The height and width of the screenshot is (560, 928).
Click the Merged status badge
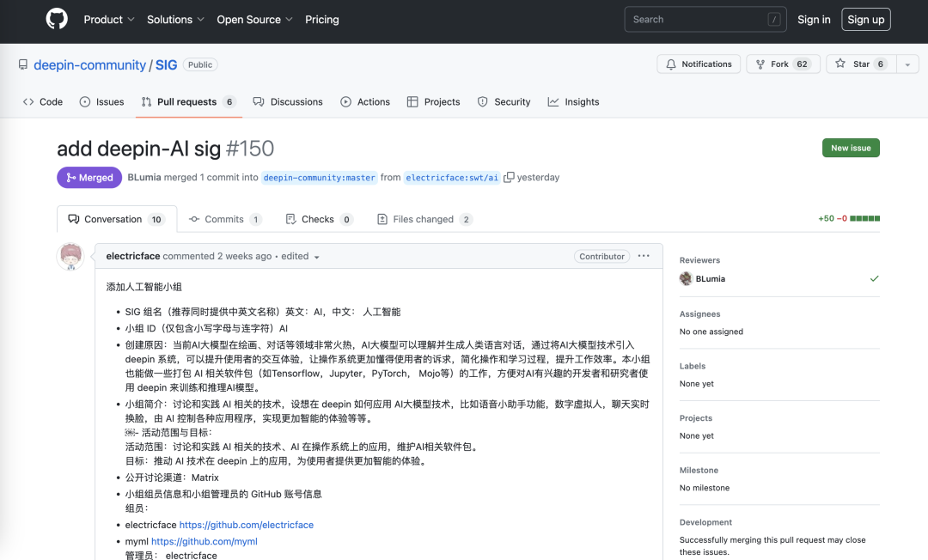coord(89,178)
